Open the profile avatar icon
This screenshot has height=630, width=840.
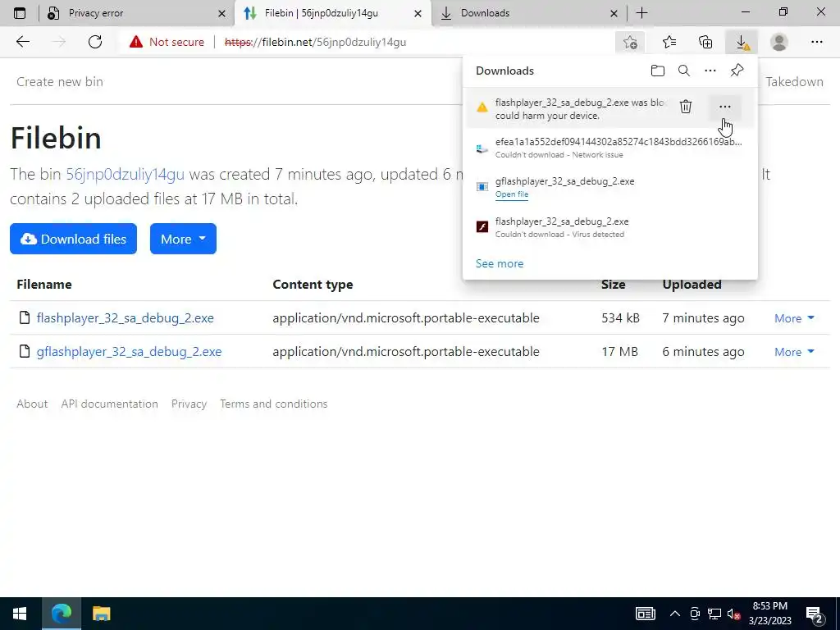779,42
